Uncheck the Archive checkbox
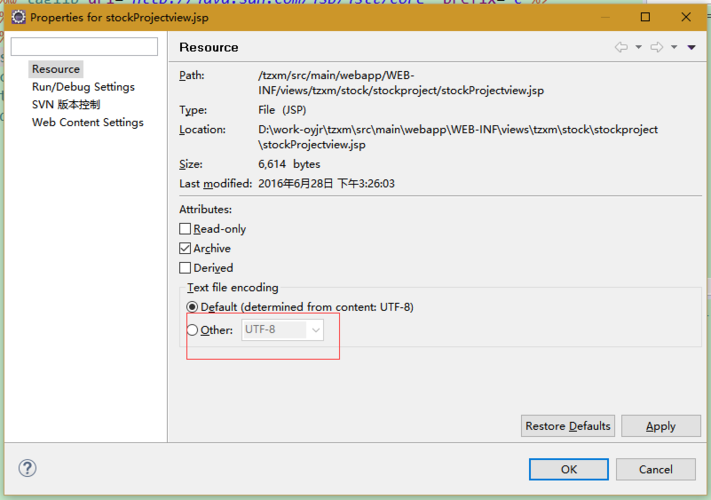The image size is (711, 500). (x=185, y=248)
